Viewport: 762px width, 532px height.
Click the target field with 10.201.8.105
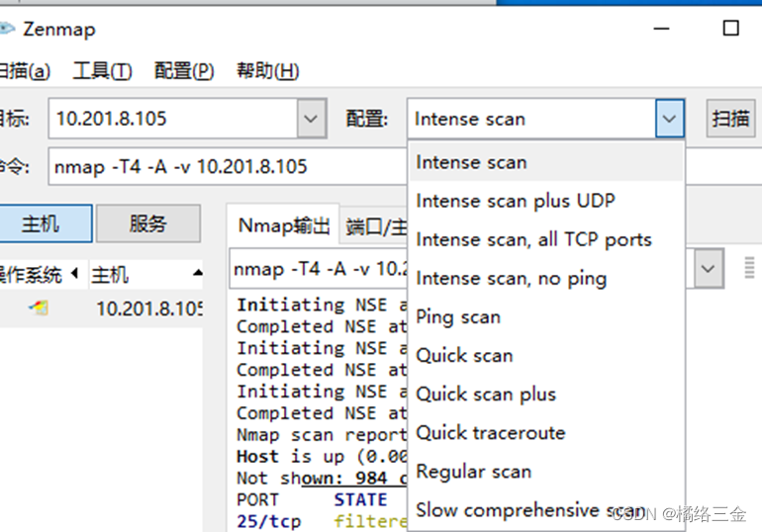click(x=173, y=119)
